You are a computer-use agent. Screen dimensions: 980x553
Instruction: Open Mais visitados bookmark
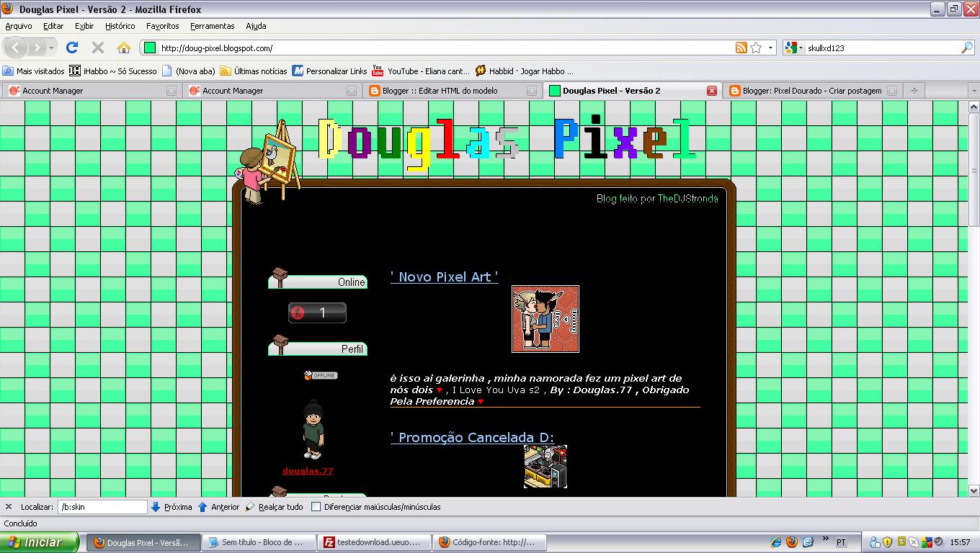pos(34,71)
